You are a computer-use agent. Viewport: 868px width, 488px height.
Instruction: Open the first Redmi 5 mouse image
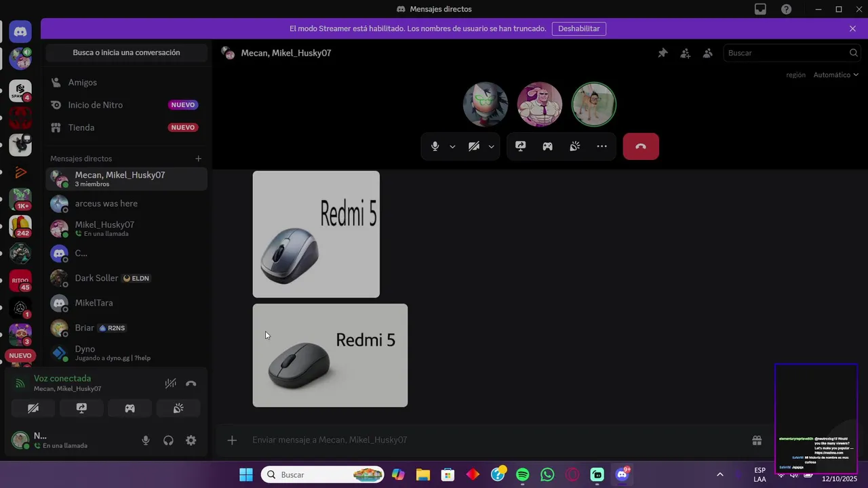click(x=316, y=234)
